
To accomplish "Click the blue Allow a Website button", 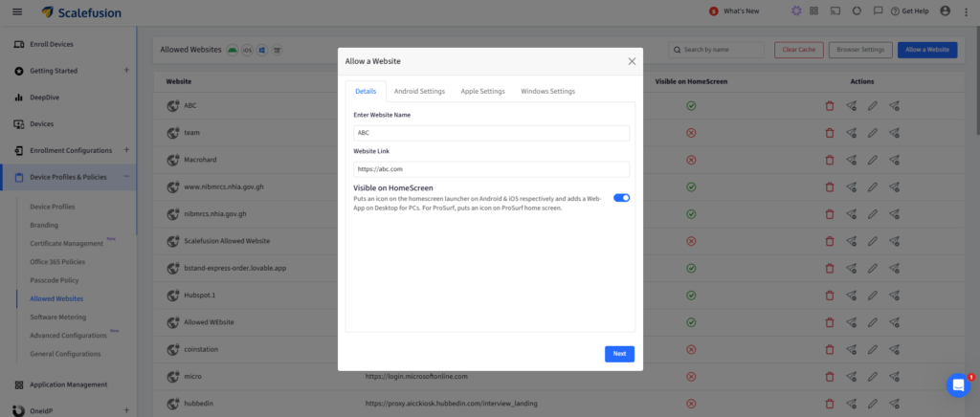I will click(926, 50).
